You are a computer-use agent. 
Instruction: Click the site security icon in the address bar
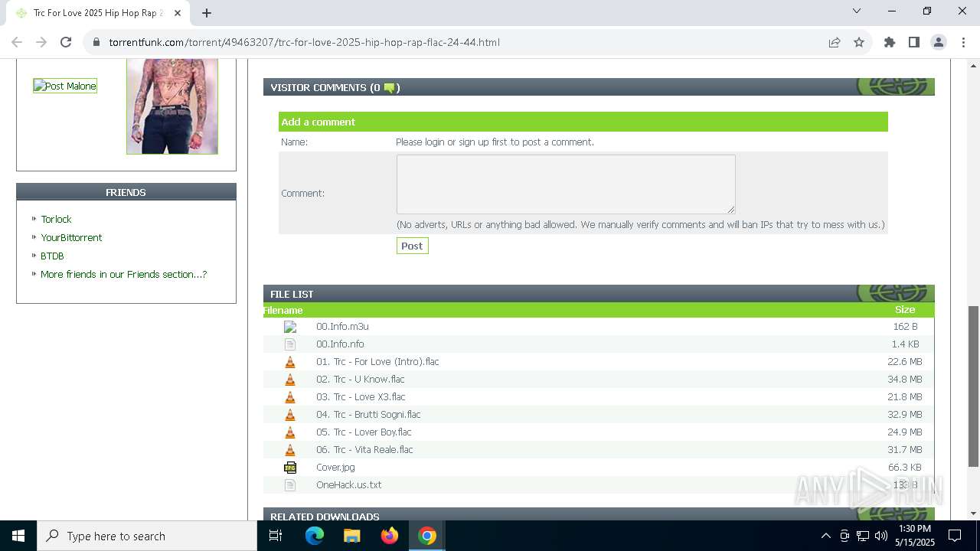click(96, 42)
